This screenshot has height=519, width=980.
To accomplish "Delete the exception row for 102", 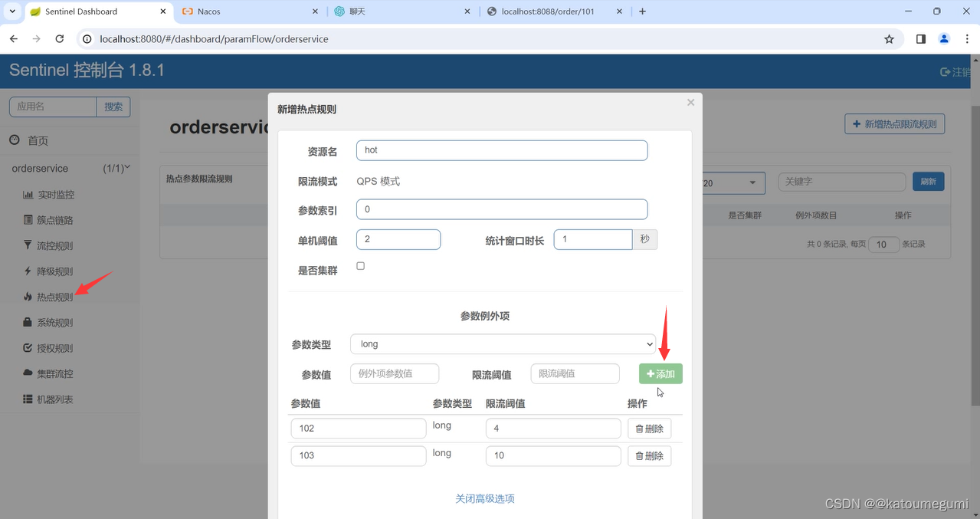I will [x=650, y=429].
